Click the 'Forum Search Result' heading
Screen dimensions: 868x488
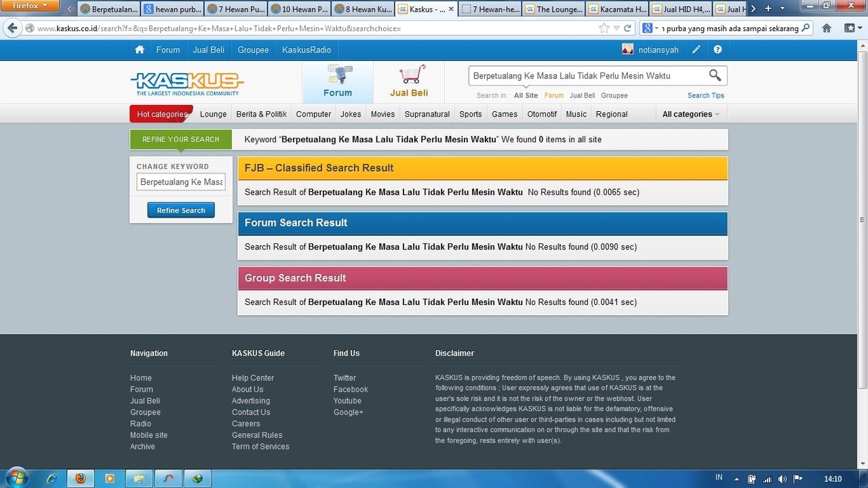pyautogui.click(x=296, y=222)
